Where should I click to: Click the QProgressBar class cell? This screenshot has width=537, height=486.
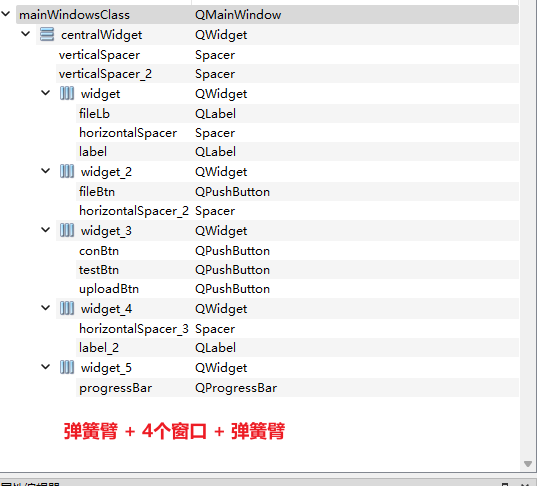pyautogui.click(x=236, y=388)
